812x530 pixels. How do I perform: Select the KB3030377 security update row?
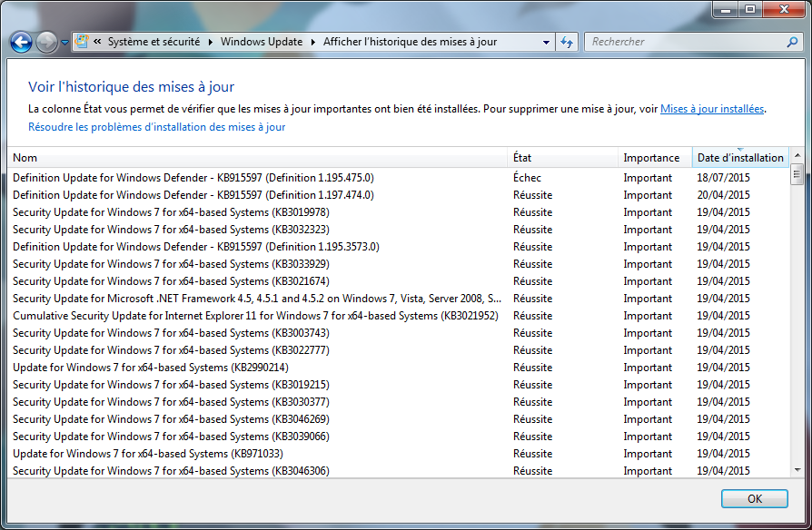399,402
